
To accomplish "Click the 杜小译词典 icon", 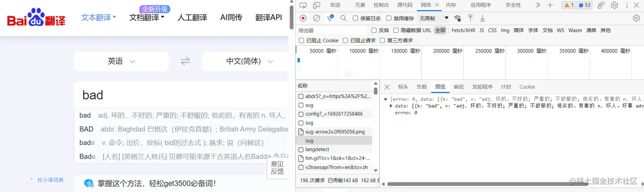I will (x=32, y=180).
